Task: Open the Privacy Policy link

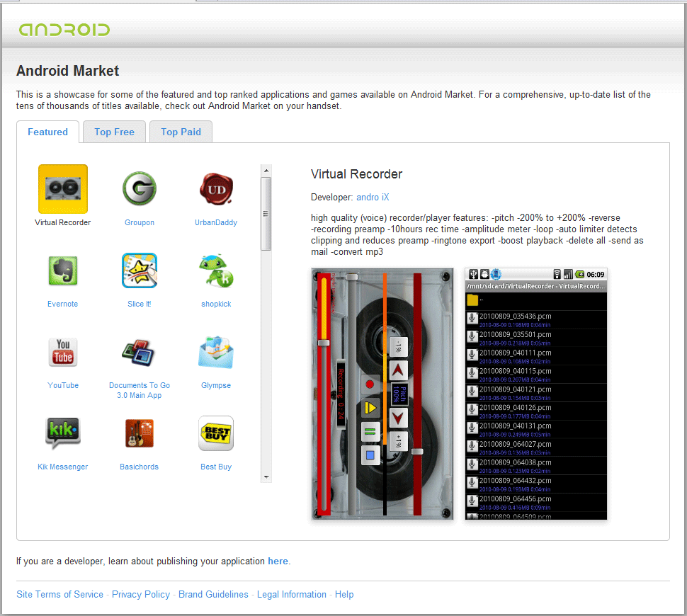Action: tap(141, 595)
